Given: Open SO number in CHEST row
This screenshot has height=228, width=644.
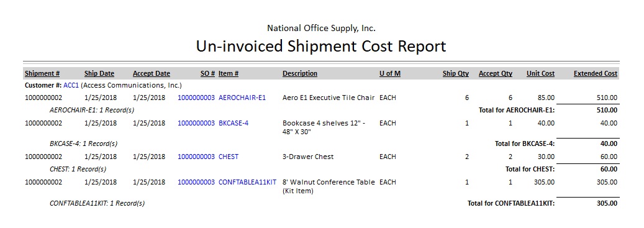Looking at the screenshot, I should pyautogui.click(x=196, y=157).
